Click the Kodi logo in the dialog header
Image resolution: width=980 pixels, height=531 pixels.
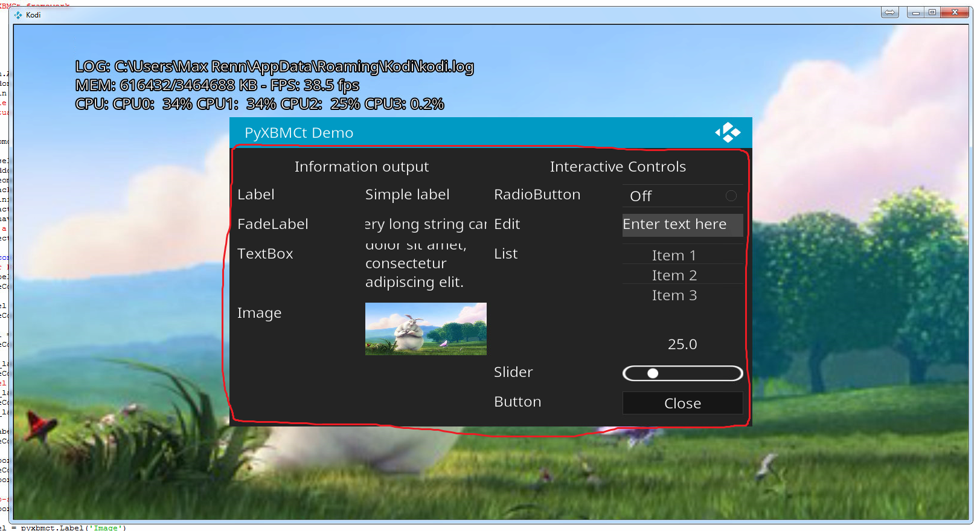tap(728, 132)
